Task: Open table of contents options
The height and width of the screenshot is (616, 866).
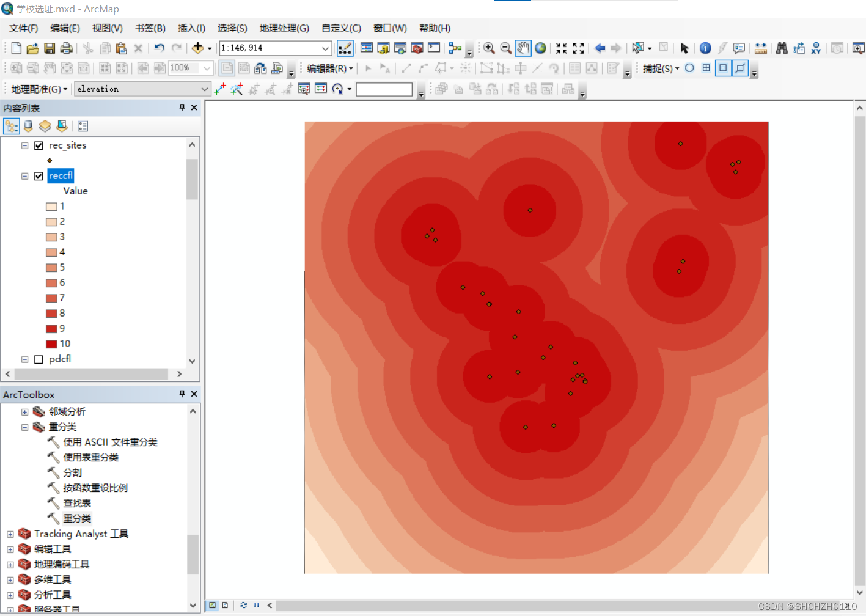Action: point(83,126)
